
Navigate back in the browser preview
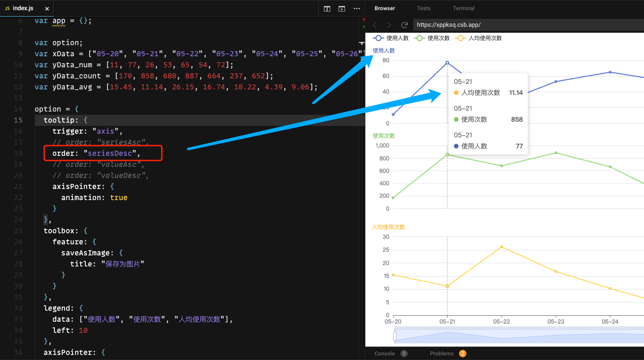pos(375,24)
